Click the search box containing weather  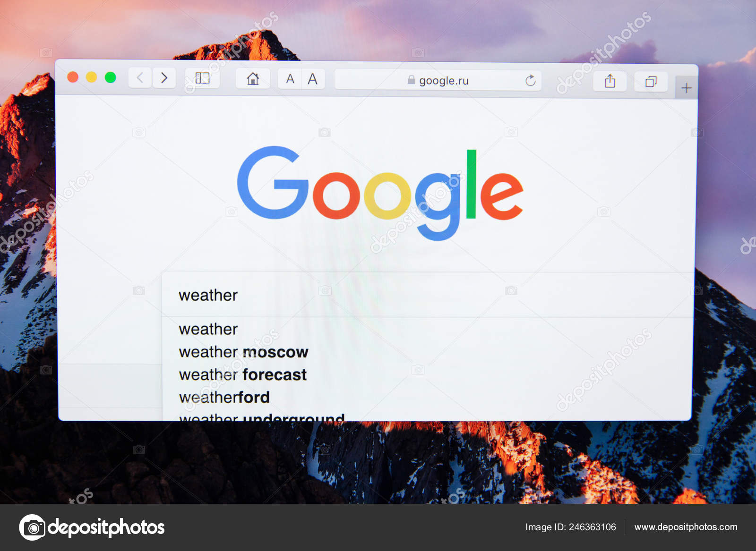pyautogui.click(x=428, y=295)
